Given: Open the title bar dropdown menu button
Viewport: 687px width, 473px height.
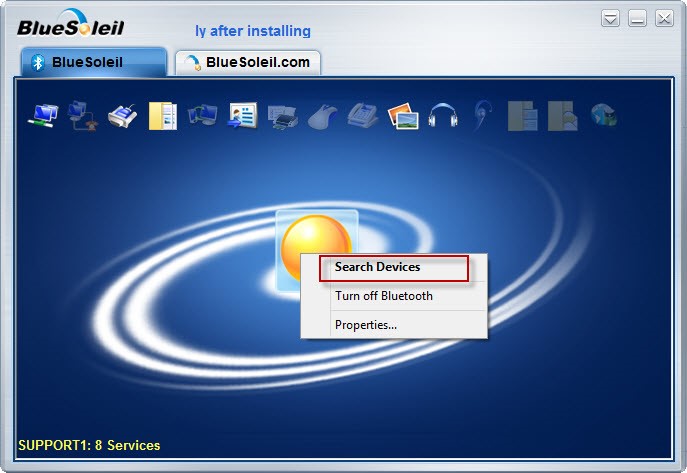Looking at the screenshot, I should pyautogui.click(x=610, y=19).
